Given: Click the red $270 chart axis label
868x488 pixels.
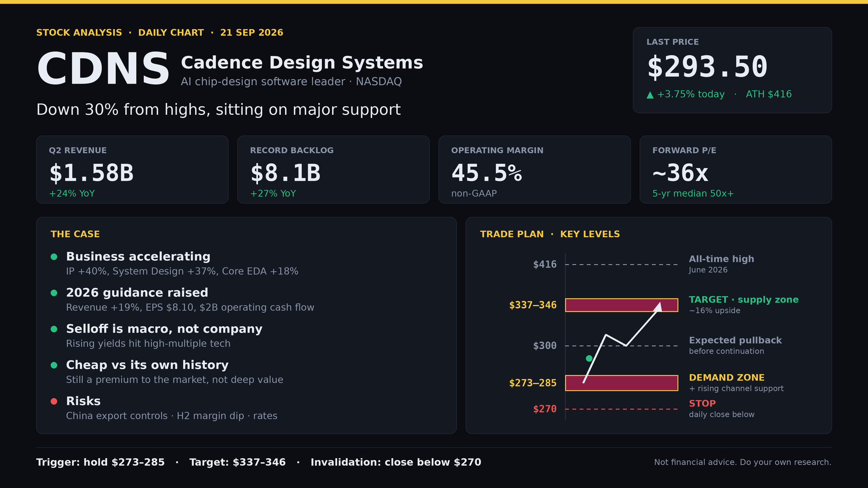Looking at the screenshot, I should 545,409.
